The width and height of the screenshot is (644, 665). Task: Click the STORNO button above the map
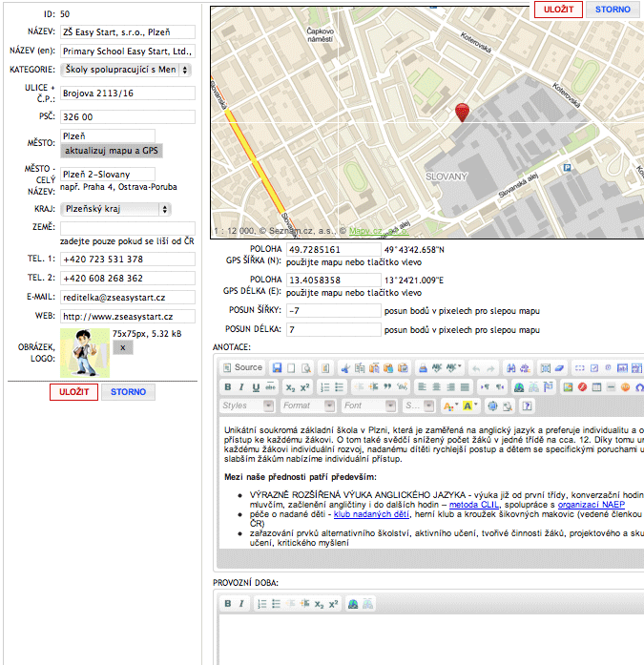(613, 10)
